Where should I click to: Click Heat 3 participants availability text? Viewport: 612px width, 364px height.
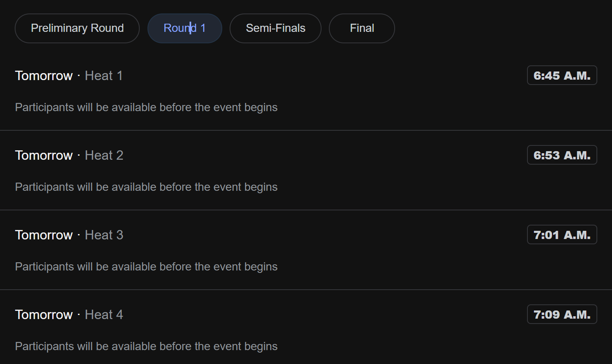tap(146, 267)
